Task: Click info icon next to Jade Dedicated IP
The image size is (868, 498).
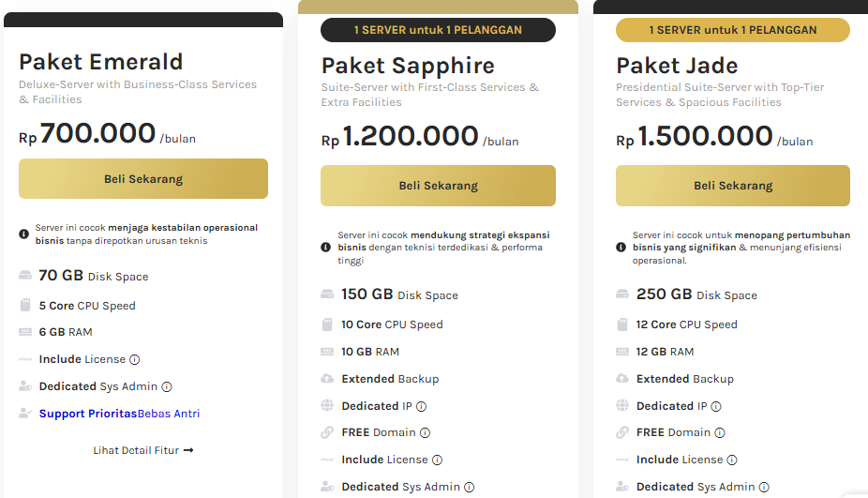Action: [716, 406]
